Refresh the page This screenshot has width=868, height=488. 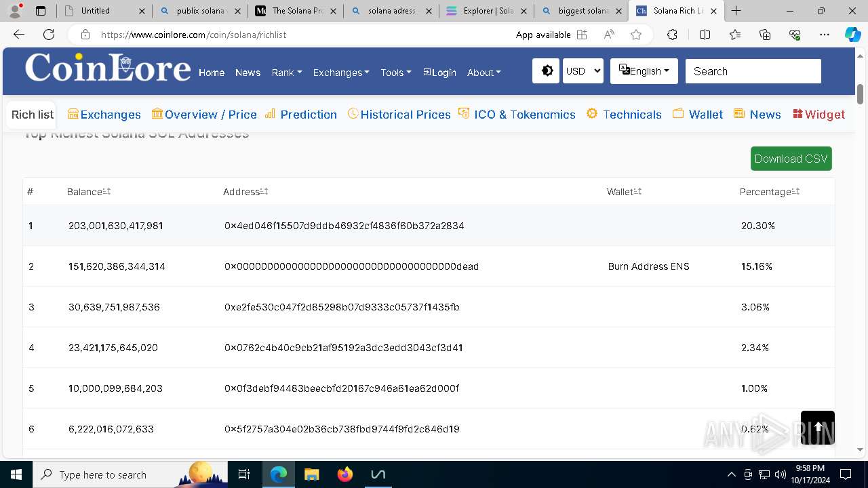pyautogui.click(x=49, y=35)
